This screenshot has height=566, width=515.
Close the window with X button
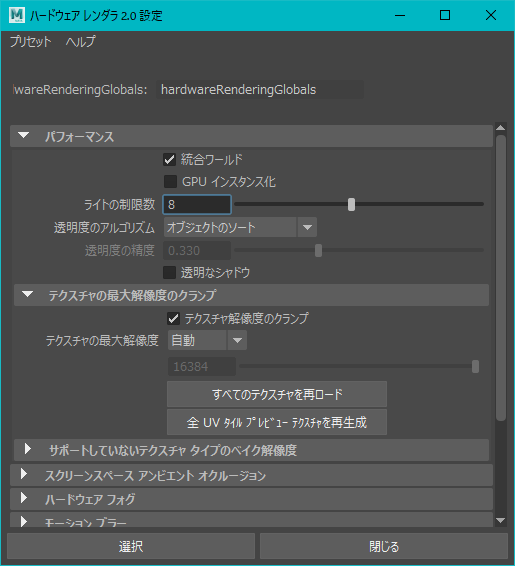(491, 16)
